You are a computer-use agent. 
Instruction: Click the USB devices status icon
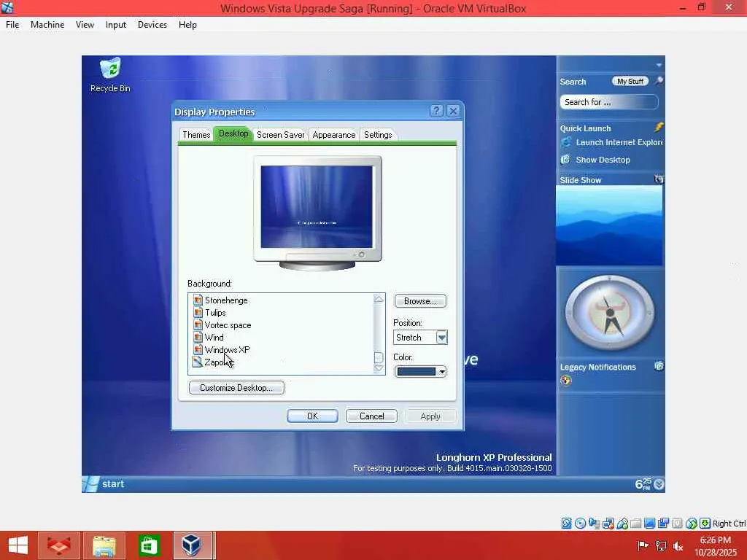click(x=622, y=524)
